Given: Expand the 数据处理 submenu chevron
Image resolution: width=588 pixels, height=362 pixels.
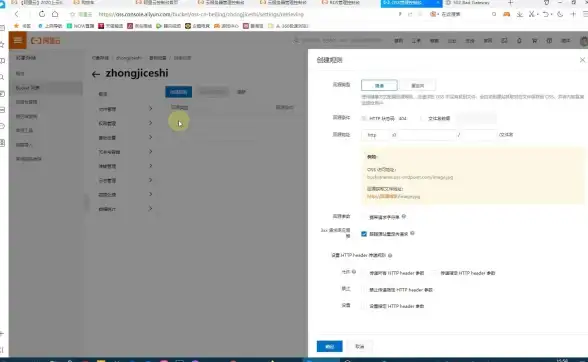Looking at the screenshot, I should 150,194.
